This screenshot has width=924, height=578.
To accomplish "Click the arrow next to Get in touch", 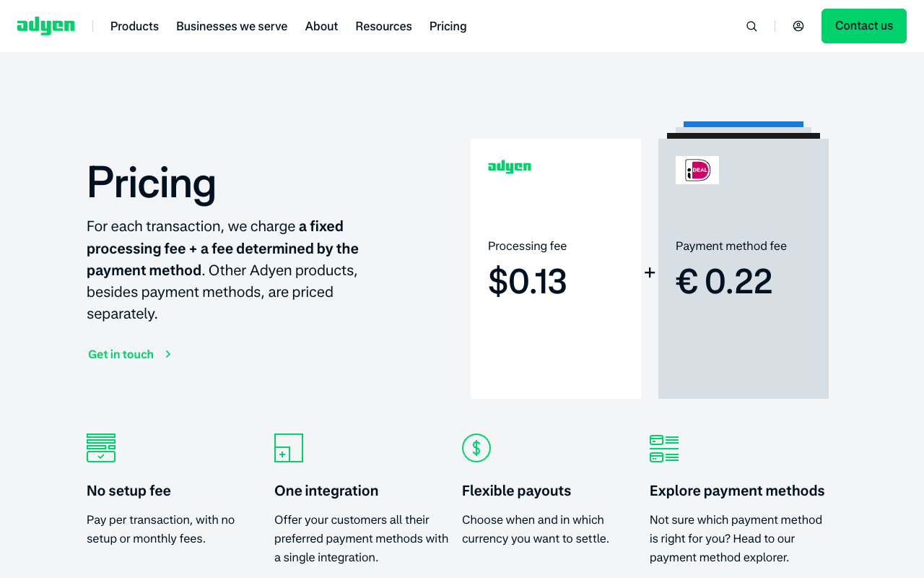I will coord(168,354).
